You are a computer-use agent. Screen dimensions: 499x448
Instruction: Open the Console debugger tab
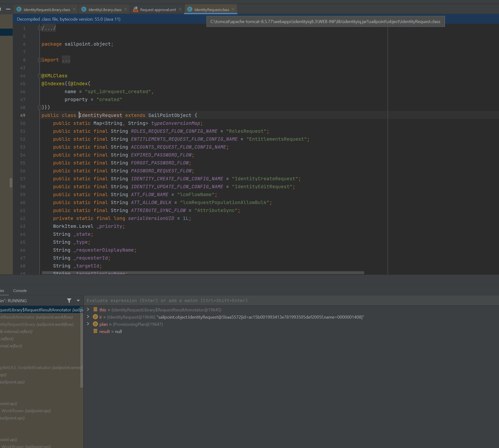(20, 291)
